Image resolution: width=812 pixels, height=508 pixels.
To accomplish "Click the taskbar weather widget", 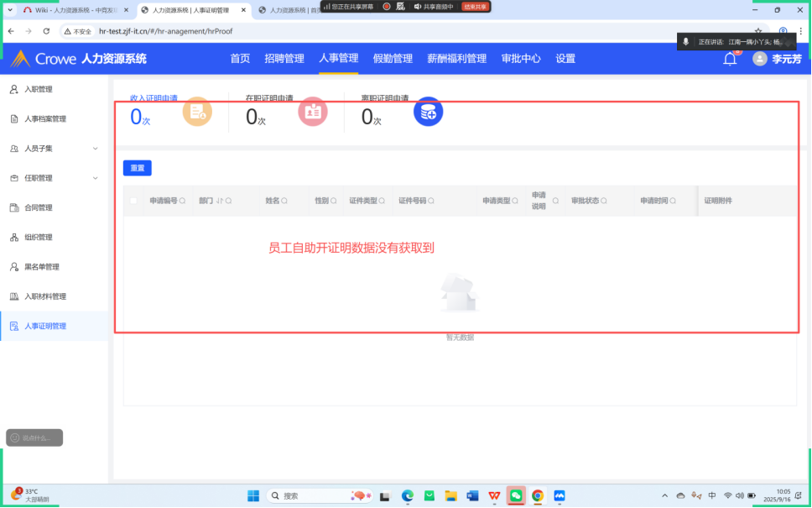I will click(x=31, y=495).
